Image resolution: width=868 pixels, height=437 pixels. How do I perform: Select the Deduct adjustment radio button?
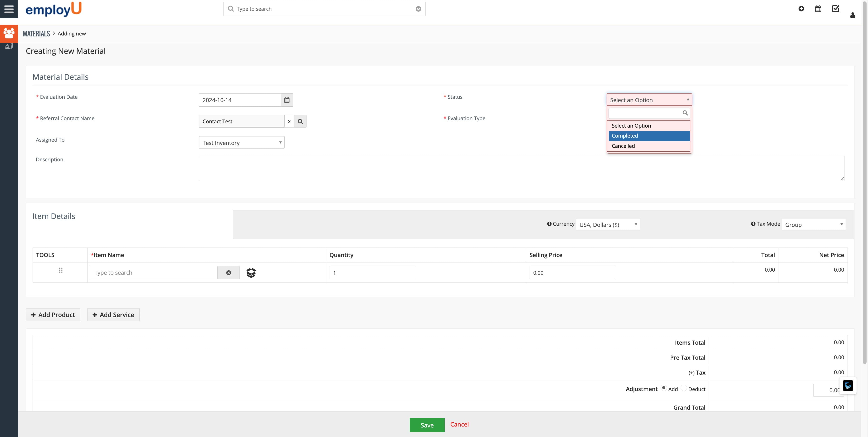point(684,388)
